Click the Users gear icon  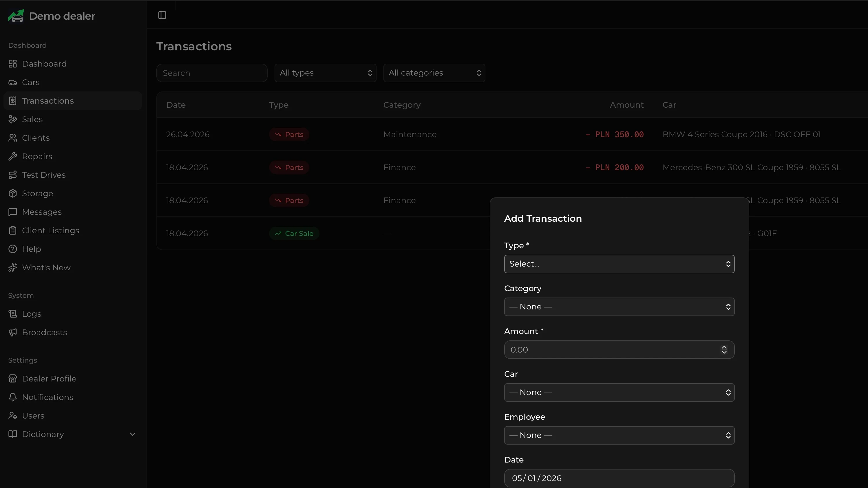(13, 416)
